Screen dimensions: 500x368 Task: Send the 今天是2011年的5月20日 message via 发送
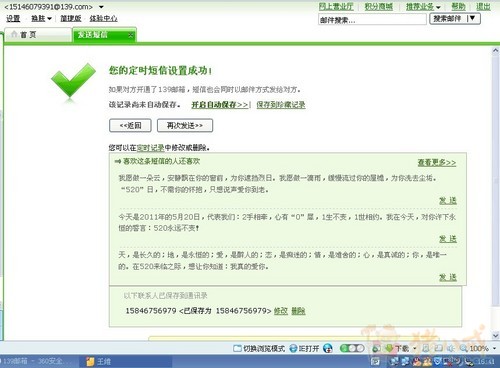pyautogui.click(x=448, y=239)
